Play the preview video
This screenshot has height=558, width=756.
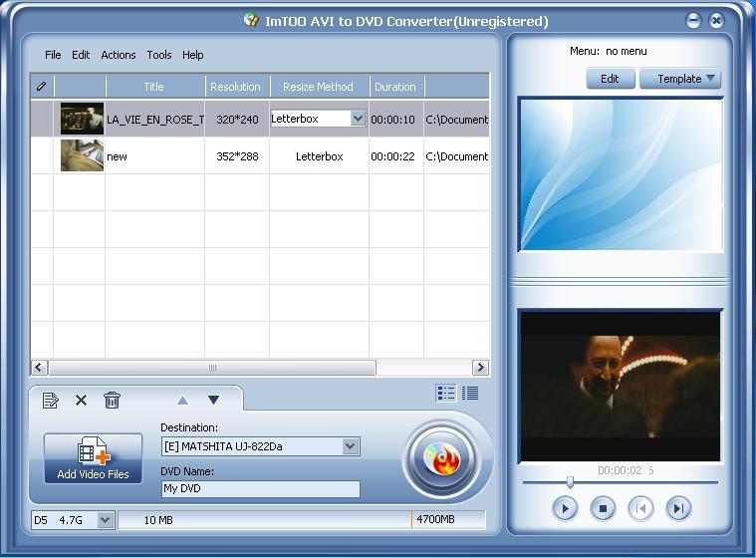coord(565,508)
